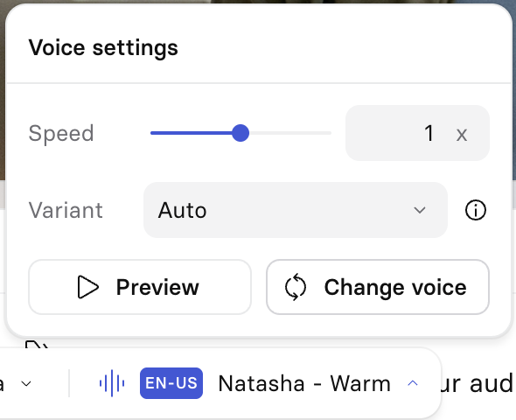Image resolution: width=516 pixels, height=420 pixels.
Task: Select the Natasha - Warm voice label
Action: (x=304, y=383)
